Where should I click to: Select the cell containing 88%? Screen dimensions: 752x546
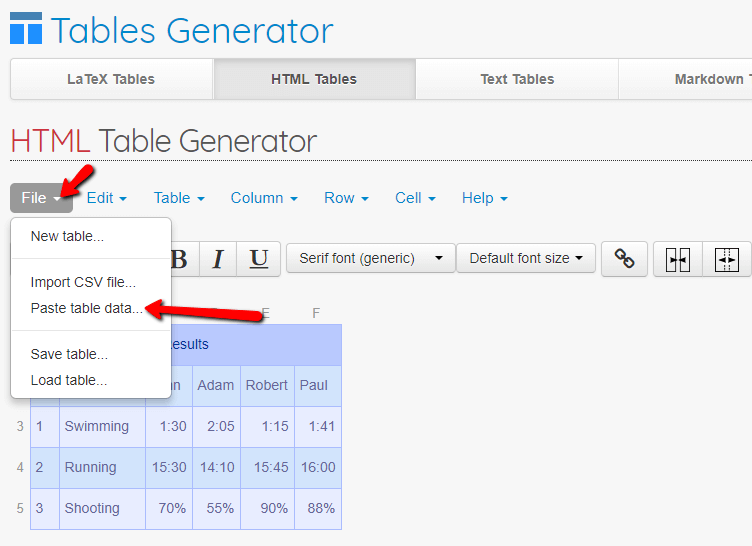click(318, 509)
